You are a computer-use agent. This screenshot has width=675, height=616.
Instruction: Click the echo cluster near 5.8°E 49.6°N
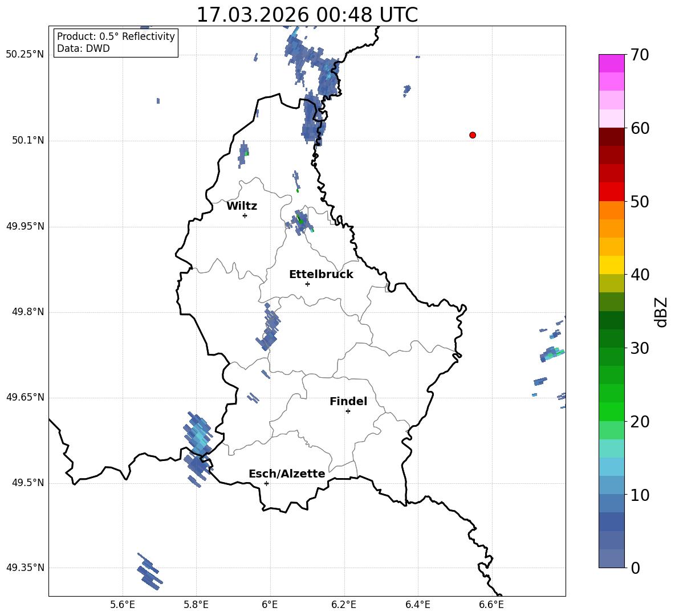point(198,448)
